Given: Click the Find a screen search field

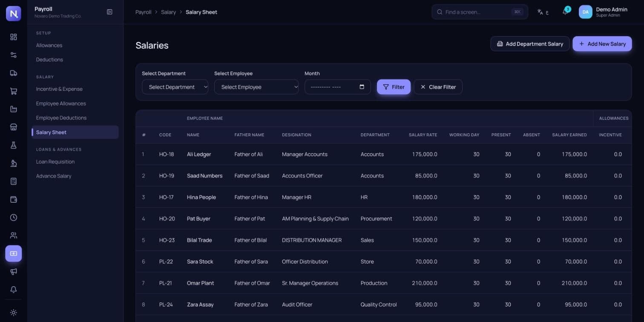Looking at the screenshot, I should point(480,12).
